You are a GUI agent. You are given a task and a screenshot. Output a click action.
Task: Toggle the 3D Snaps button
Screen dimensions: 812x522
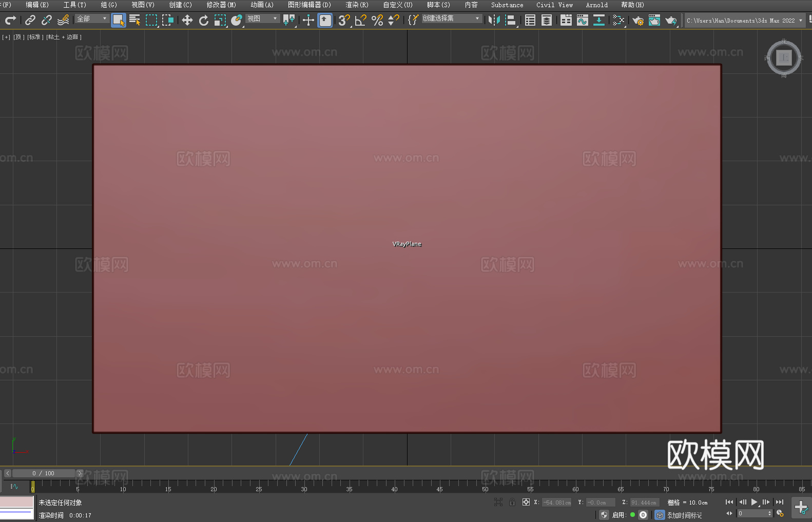tap(343, 20)
